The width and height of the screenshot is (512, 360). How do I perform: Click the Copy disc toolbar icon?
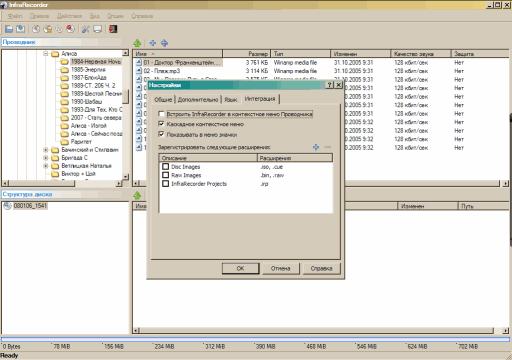(x=59, y=29)
